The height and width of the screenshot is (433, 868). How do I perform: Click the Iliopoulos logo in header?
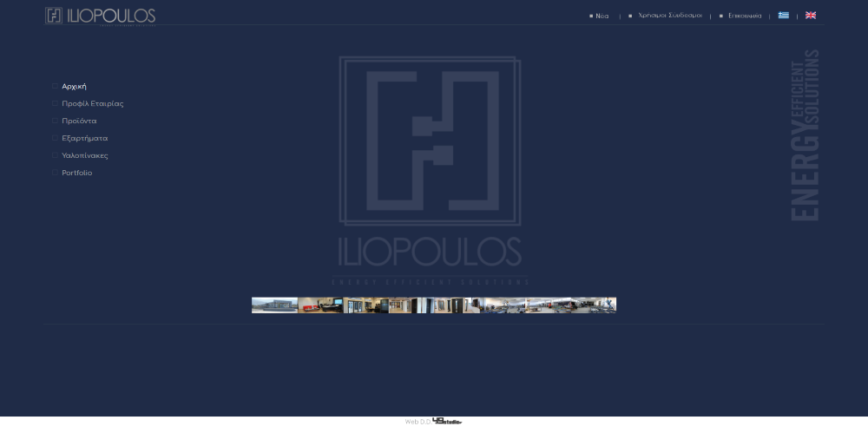point(100,16)
